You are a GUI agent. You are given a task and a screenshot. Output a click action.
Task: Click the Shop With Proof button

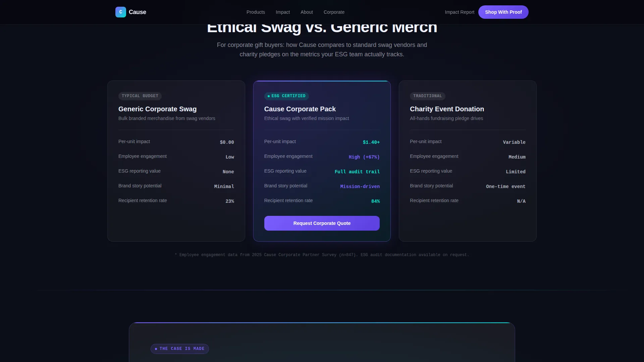click(x=503, y=12)
